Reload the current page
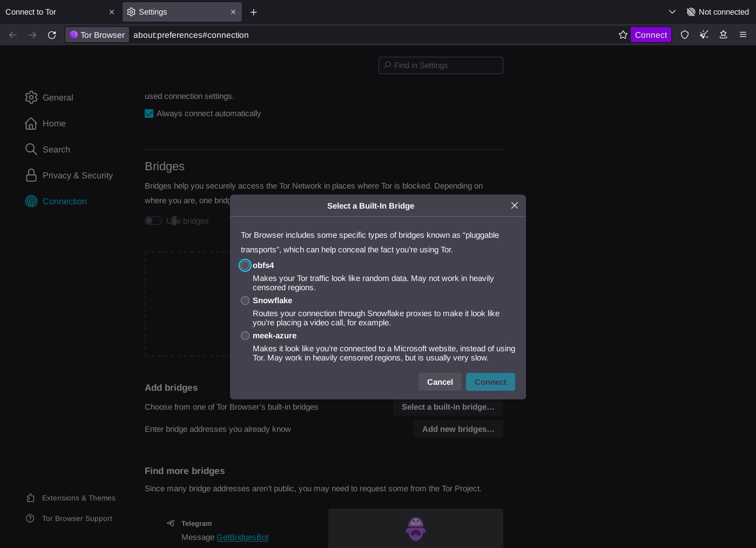The image size is (756, 548). [x=52, y=35]
